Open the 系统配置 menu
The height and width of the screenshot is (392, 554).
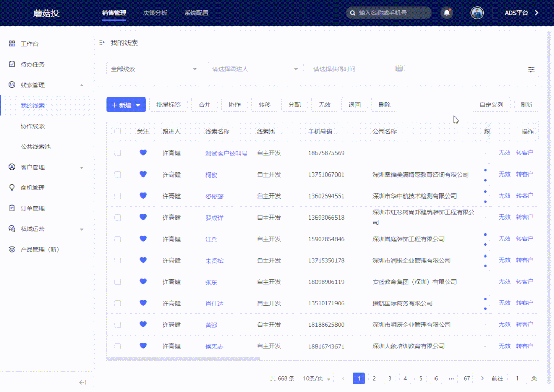[x=196, y=13]
